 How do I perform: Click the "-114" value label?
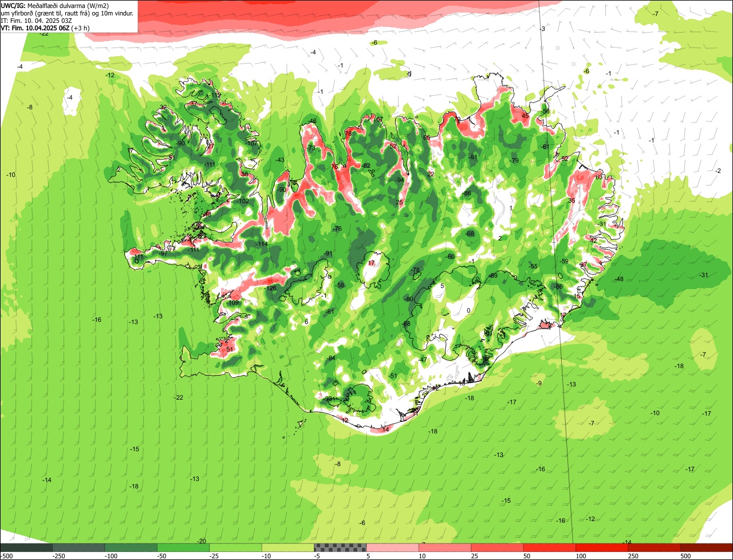point(262,244)
